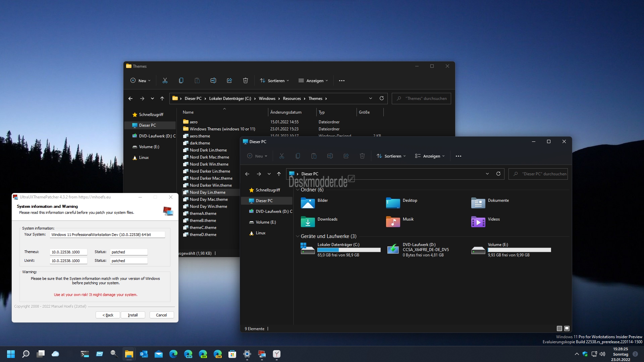This screenshot has width=644, height=362.
Task: Open Sortieren dropdown in Dieser PC window
Action: 391,156
